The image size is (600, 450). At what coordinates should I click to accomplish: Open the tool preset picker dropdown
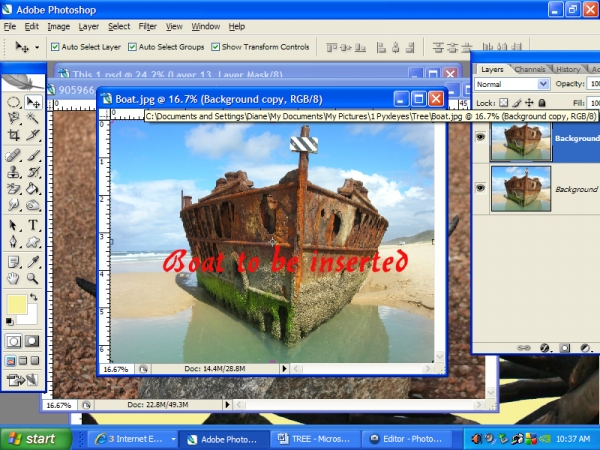37,47
